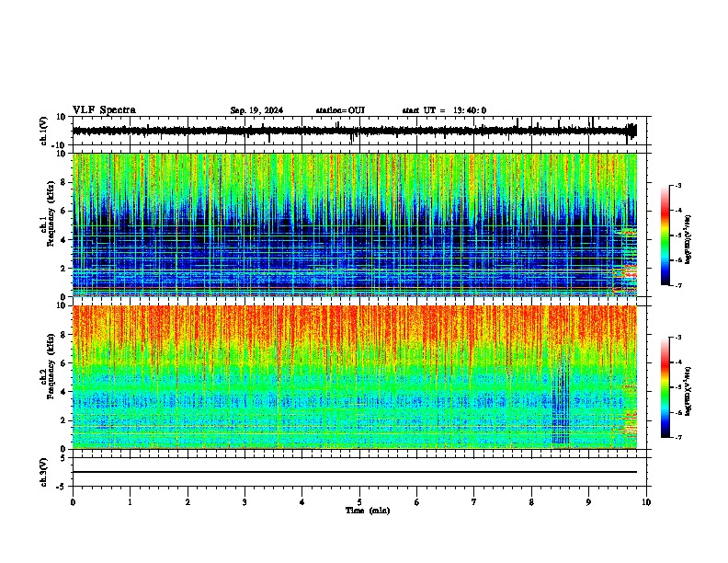Click the ch.2 "Frequency (kHz)" axis label
This screenshot has width=728, height=563.
click(51, 365)
